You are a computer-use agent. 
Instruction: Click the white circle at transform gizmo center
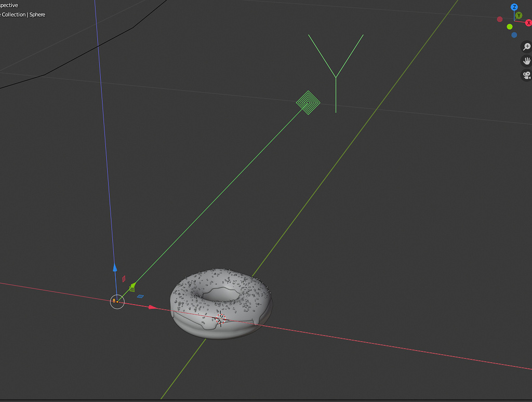(x=117, y=302)
